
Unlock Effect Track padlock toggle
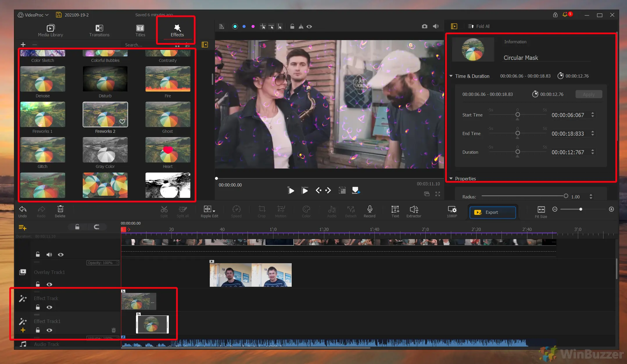coord(38,307)
